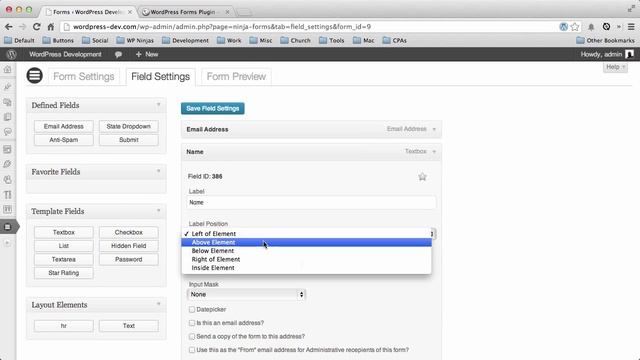Click into the Label text input
This screenshot has height=360, width=640.
(312, 202)
